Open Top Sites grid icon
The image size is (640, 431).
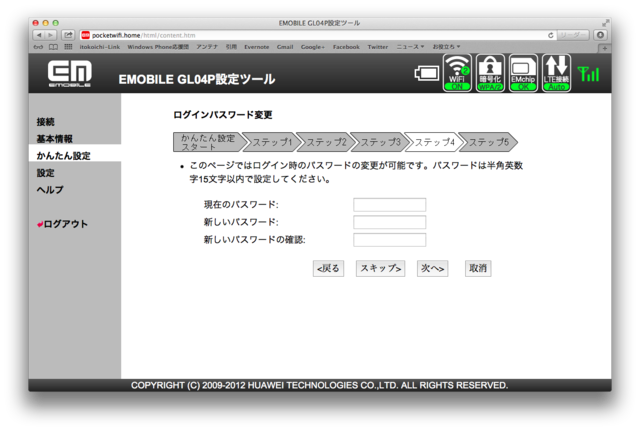pos(68,47)
